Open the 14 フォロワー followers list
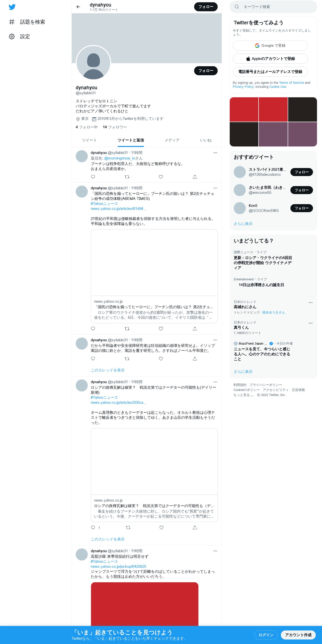 115,127
